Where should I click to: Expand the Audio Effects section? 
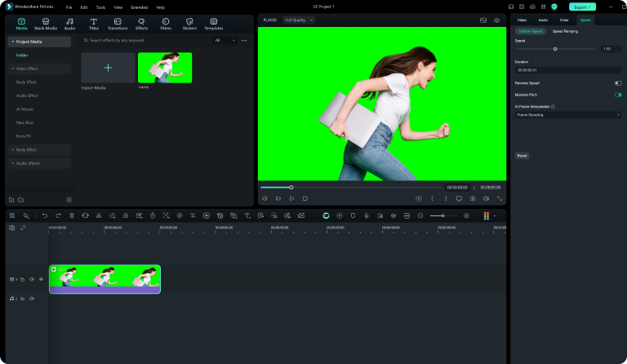click(13, 163)
